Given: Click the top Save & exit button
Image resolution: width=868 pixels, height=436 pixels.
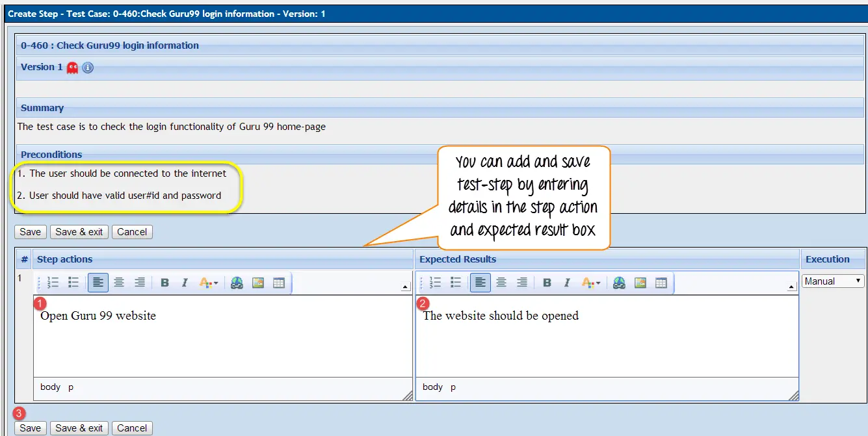Looking at the screenshot, I should click(79, 232).
